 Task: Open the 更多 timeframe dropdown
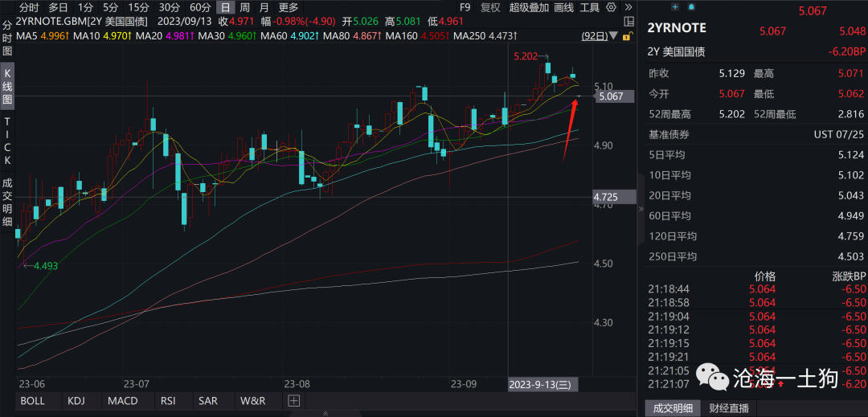pyautogui.click(x=289, y=7)
